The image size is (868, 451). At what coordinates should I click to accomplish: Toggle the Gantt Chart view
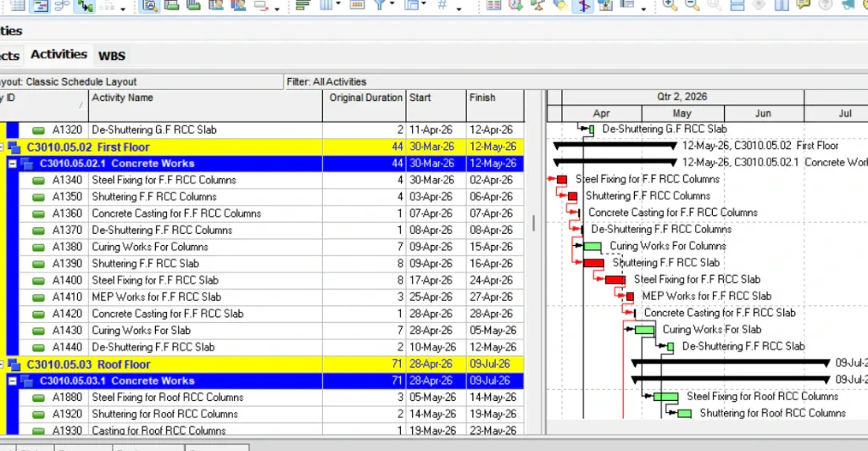tap(41, 6)
